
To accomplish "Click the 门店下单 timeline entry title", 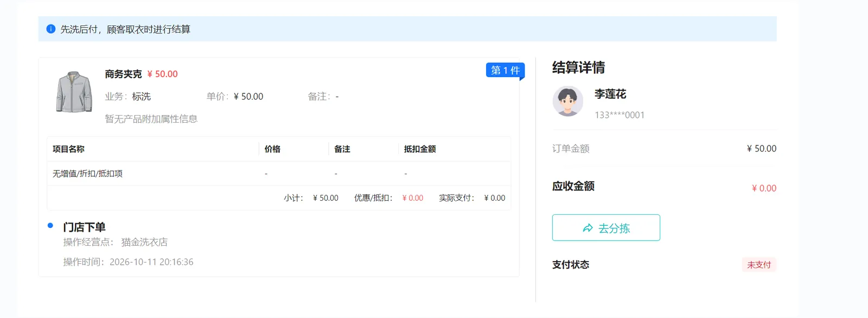I will pos(84,227).
